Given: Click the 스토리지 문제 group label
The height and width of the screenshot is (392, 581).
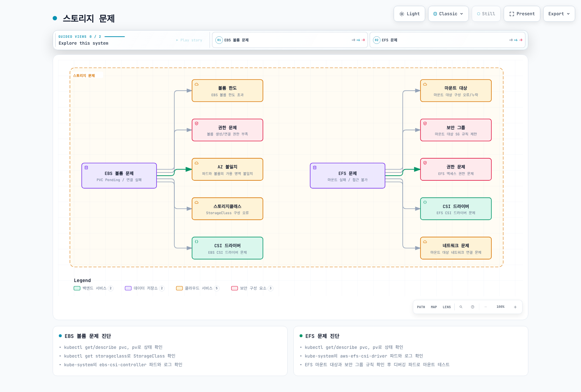Looking at the screenshot, I should (84, 75).
